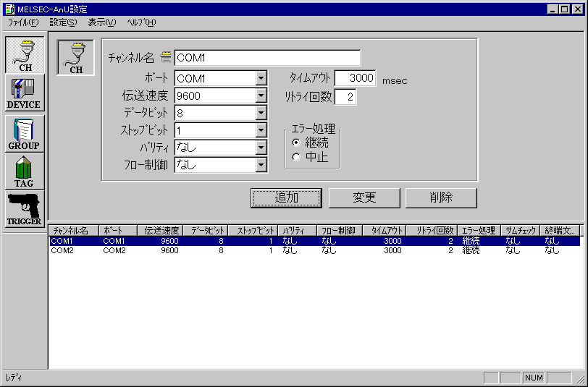Select the COM1 row in channel list
Screen dimensions: 588x387
[314, 241]
